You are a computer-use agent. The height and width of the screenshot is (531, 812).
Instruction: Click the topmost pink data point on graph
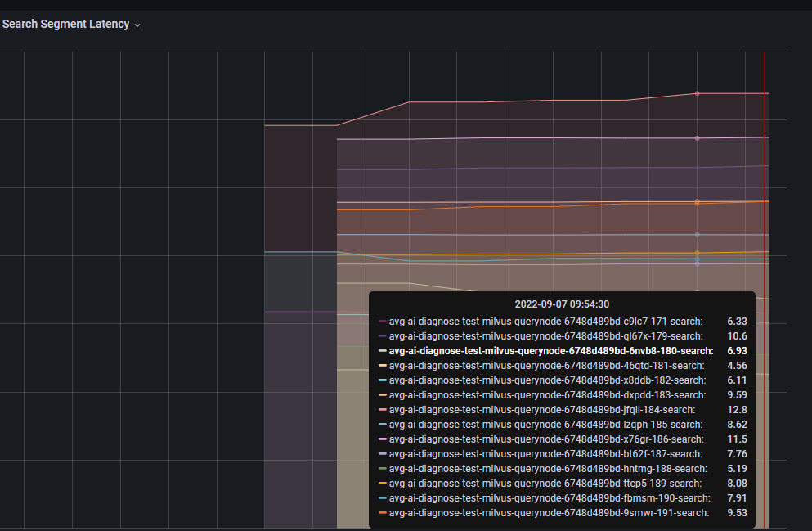click(697, 93)
